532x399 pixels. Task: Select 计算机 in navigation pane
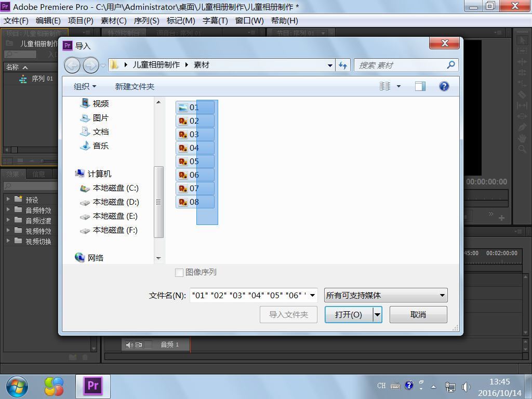93,174
